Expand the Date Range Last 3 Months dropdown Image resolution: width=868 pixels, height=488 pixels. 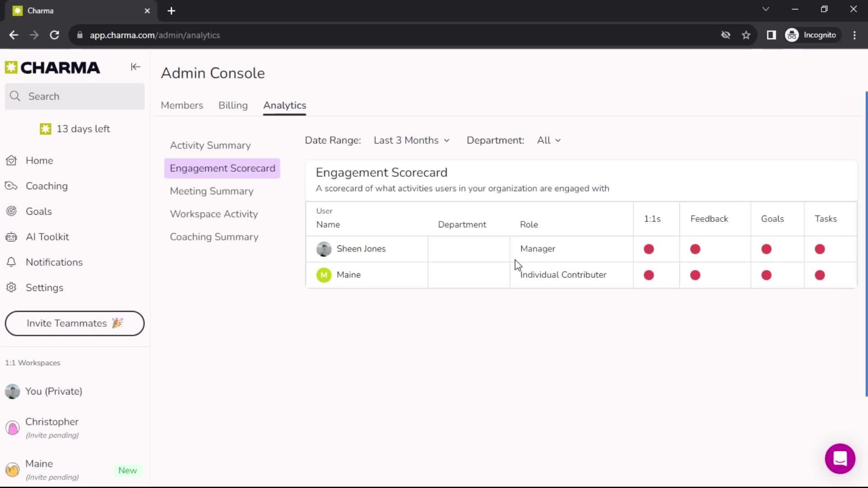click(411, 140)
